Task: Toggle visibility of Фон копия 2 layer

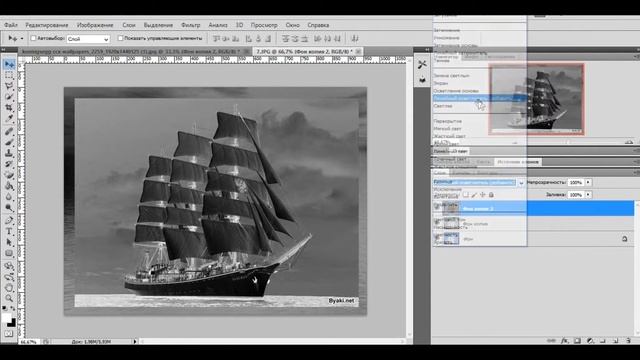Action: (437, 208)
